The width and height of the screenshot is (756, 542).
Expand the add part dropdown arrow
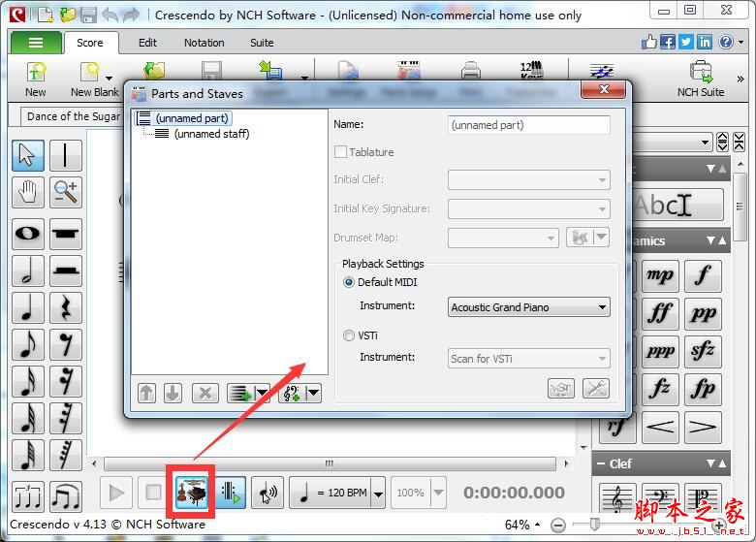(313, 393)
